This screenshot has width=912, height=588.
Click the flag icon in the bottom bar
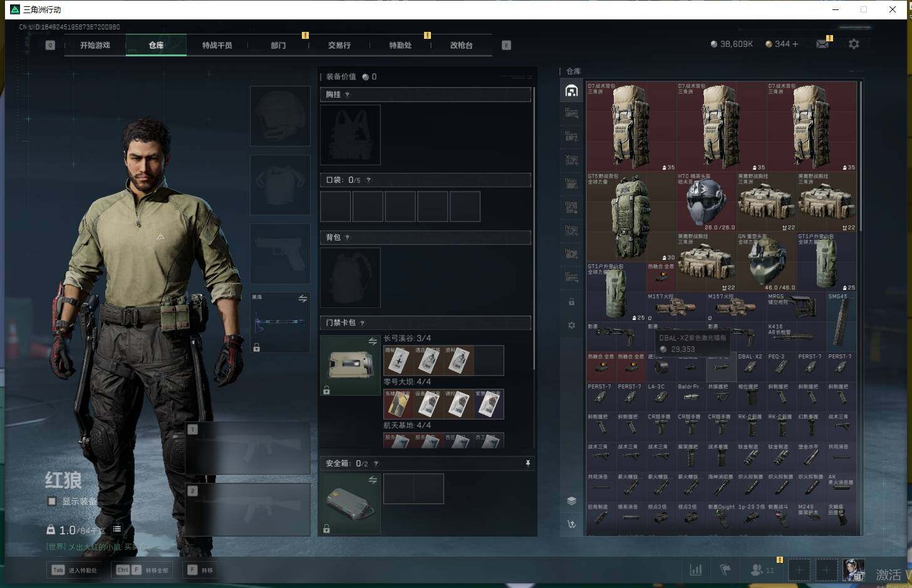point(725,570)
